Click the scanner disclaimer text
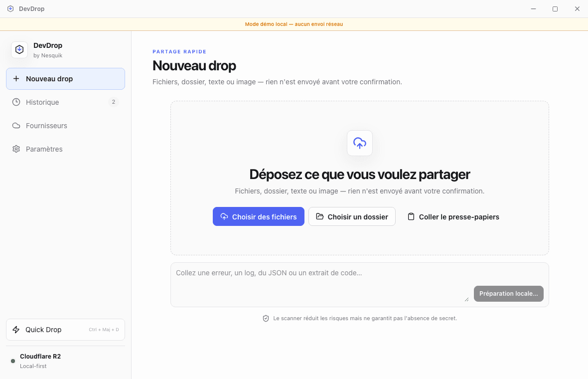Viewport: 588px width, 379px height. [x=365, y=318]
